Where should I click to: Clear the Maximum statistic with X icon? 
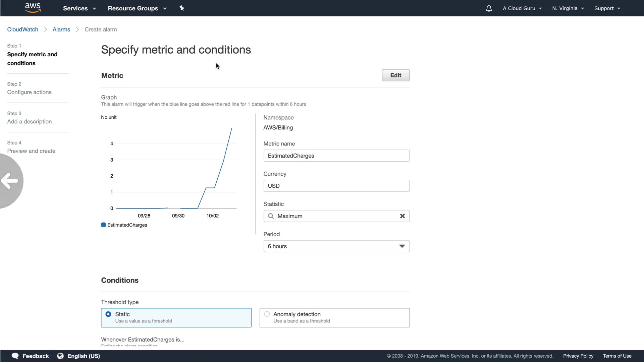click(402, 216)
